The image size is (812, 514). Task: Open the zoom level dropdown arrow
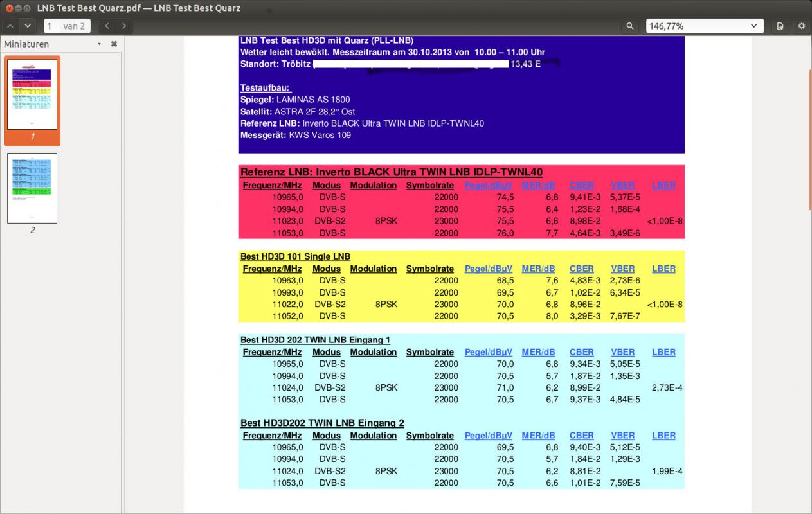pyautogui.click(x=754, y=26)
